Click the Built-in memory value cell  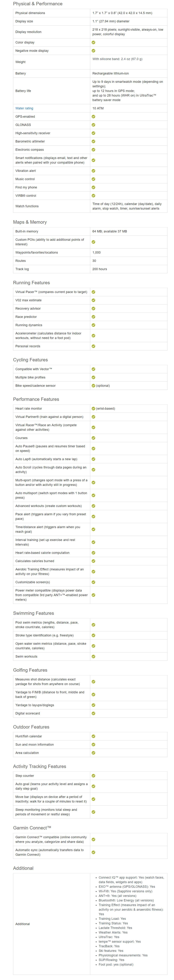coord(110,231)
